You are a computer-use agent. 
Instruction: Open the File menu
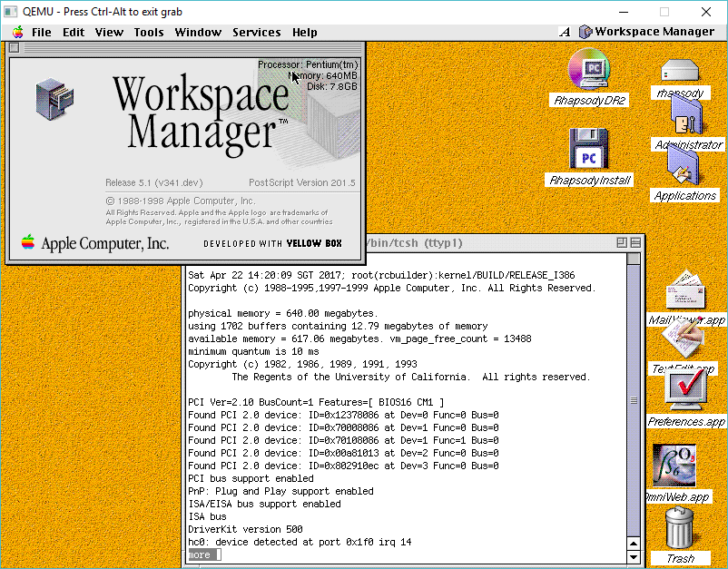pyautogui.click(x=42, y=32)
